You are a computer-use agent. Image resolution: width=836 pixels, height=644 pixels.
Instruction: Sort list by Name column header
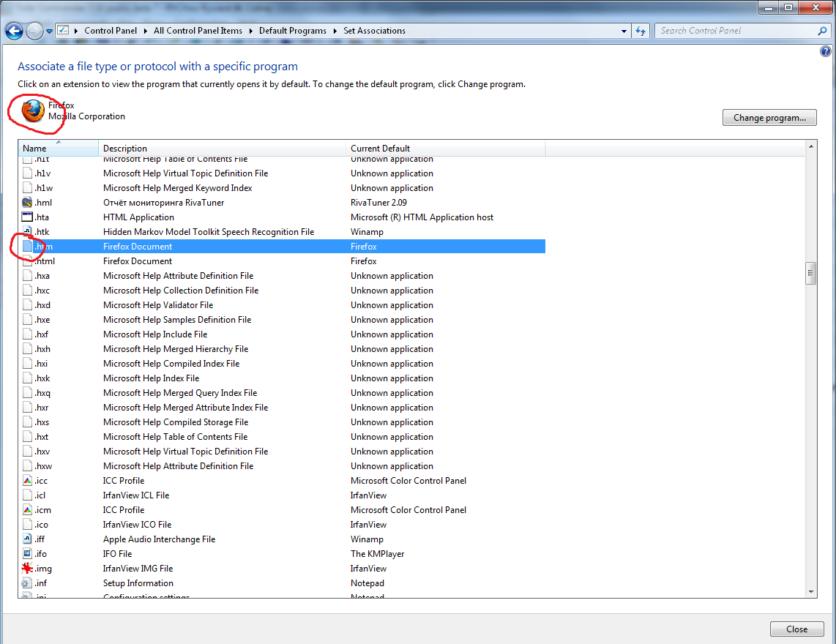tap(58, 149)
